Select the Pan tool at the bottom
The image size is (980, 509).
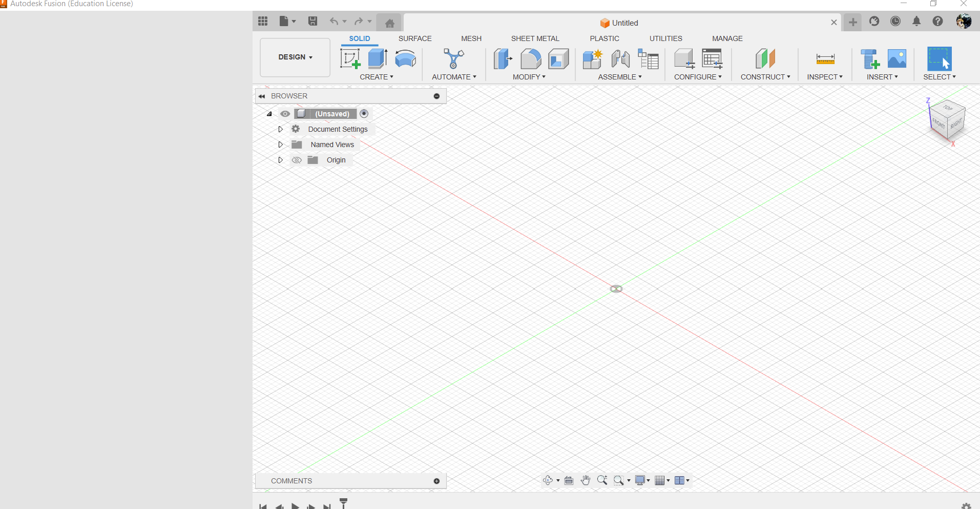coord(586,480)
